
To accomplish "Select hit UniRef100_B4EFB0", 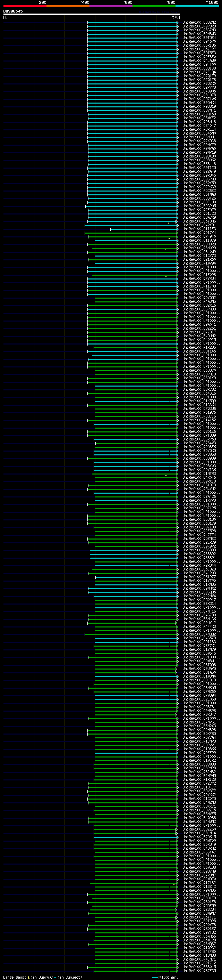I will tap(199, 951).
